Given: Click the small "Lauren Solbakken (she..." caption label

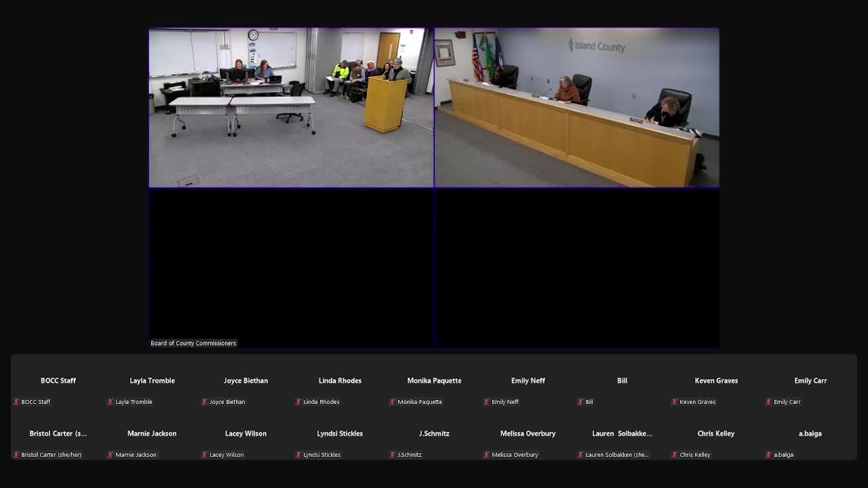Looking at the screenshot, I should click(617, 455).
